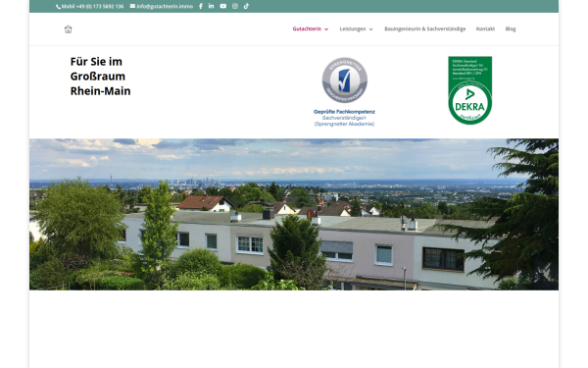
Task: Open the YouTube channel icon
Action: [x=223, y=6]
